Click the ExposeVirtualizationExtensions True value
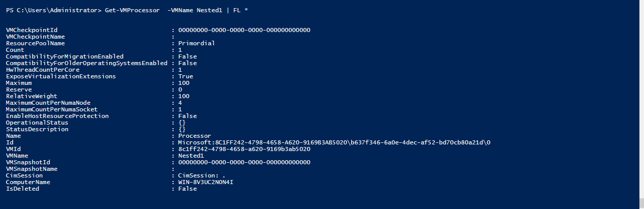The height and width of the screenshot is (209, 644). 185,76
